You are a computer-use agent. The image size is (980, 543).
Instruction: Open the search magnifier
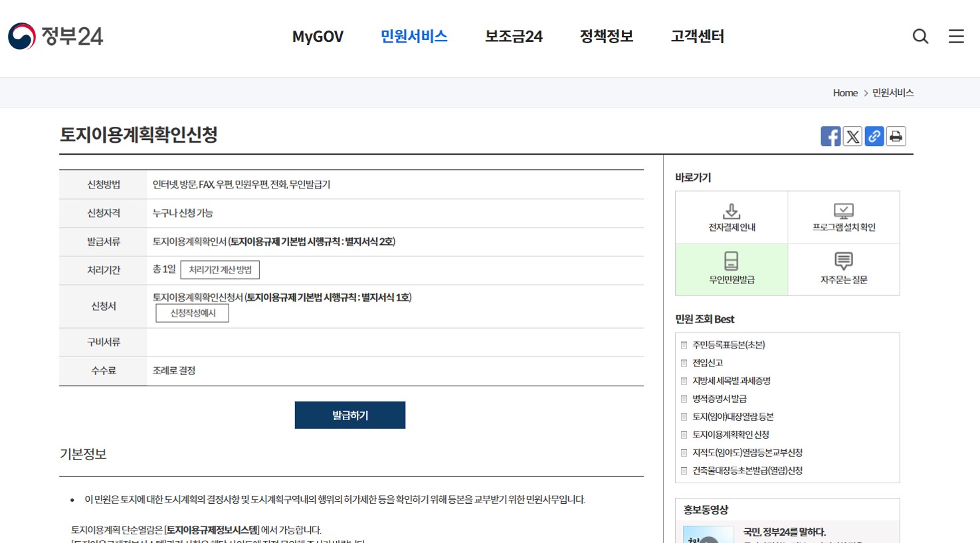920,37
